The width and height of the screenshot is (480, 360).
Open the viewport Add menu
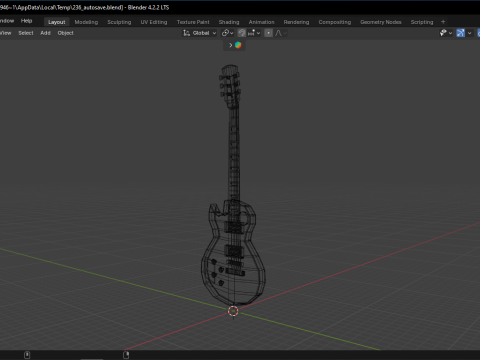point(45,33)
